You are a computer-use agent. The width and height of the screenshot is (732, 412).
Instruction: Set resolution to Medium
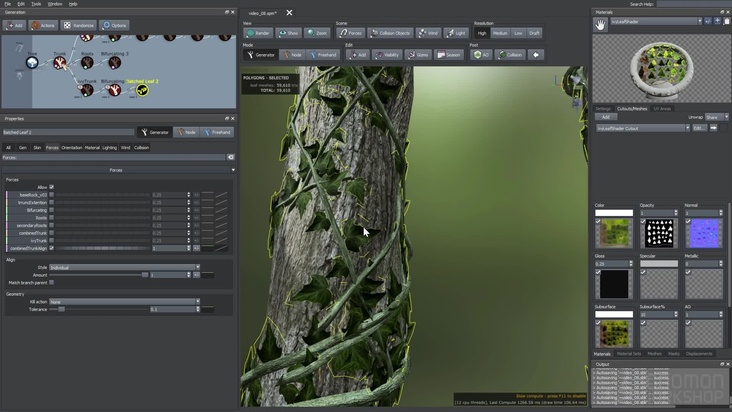tap(501, 33)
